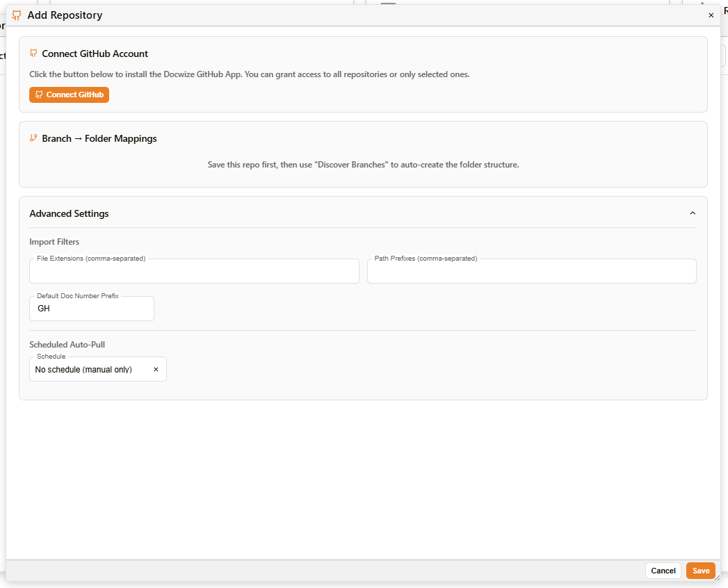
Task: Click the Import Filters label
Action: click(54, 242)
